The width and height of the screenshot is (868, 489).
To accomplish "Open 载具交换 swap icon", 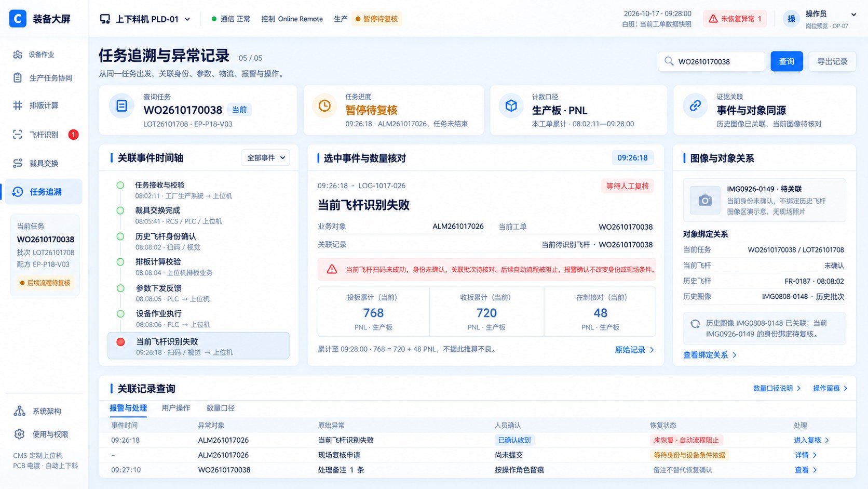I will click(x=18, y=163).
